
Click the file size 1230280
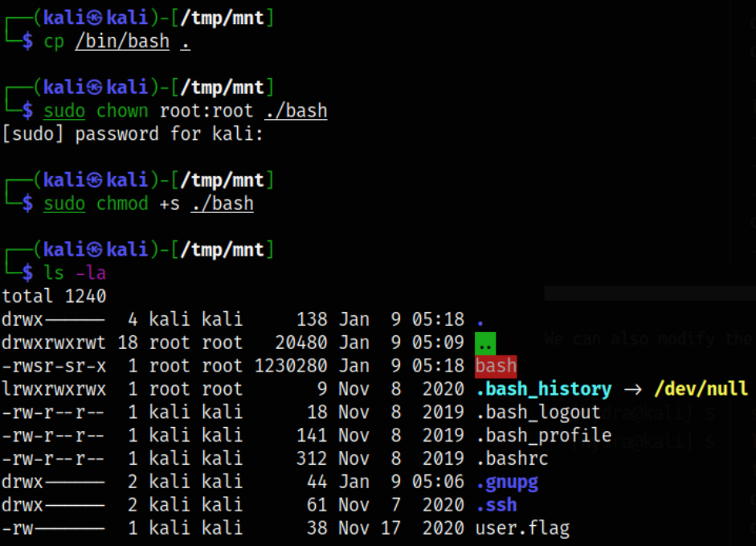tap(291, 366)
